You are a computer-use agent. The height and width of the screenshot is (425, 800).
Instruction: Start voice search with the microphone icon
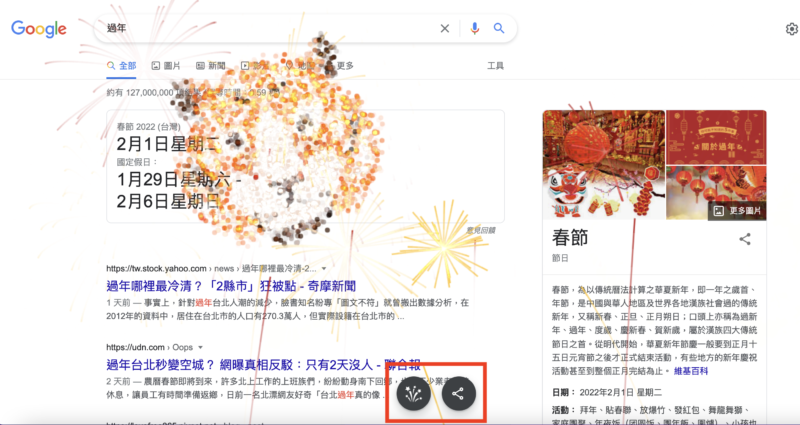click(475, 29)
